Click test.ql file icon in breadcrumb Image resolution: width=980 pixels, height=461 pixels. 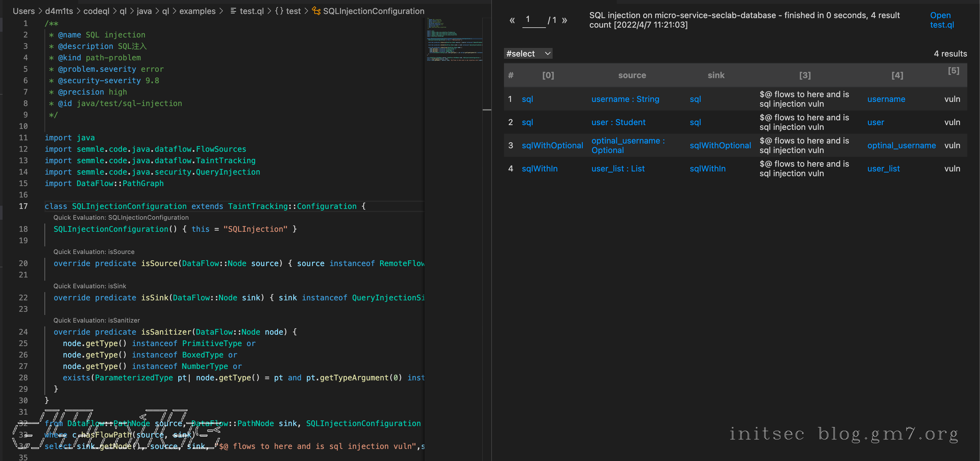pos(233,11)
